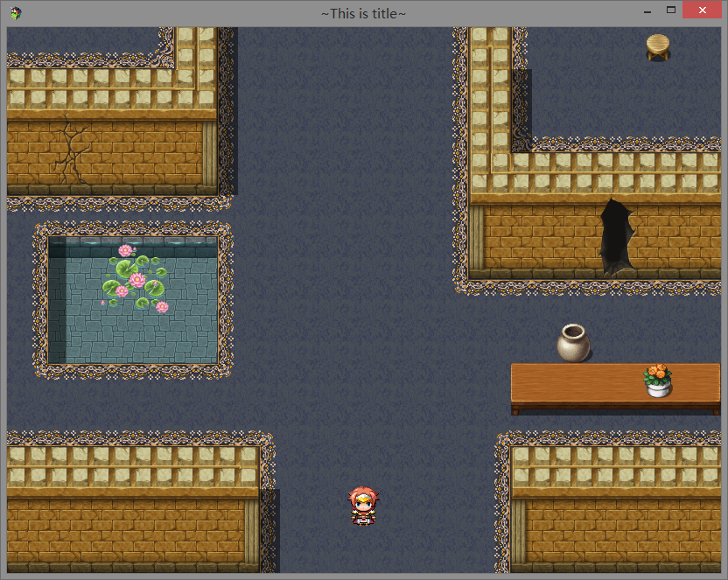Viewport: 728px width, 580px height.
Task: Click the dark hole in the brick wall
Action: pyautogui.click(x=616, y=237)
